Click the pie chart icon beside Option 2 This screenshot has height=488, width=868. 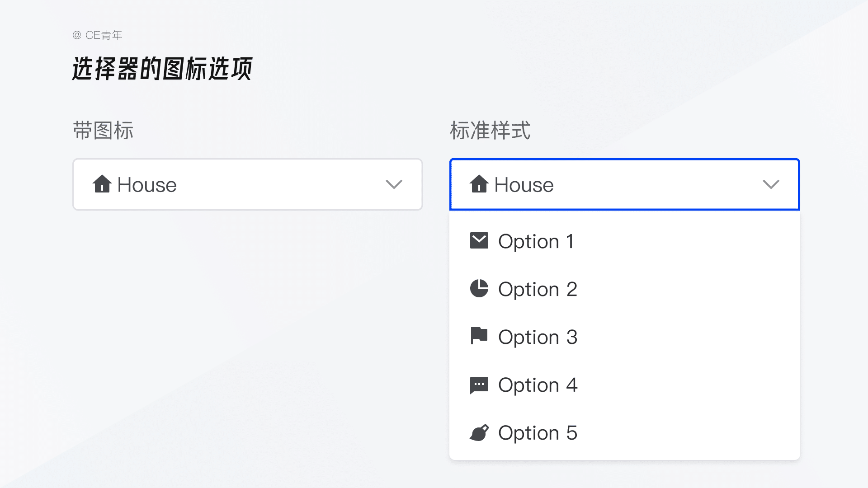pyautogui.click(x=479, y=289)
